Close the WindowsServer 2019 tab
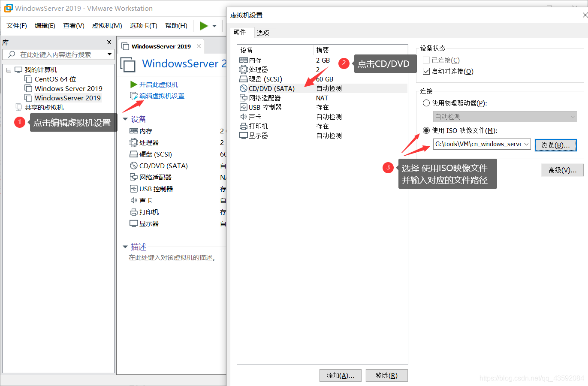 tap(199, 46)
